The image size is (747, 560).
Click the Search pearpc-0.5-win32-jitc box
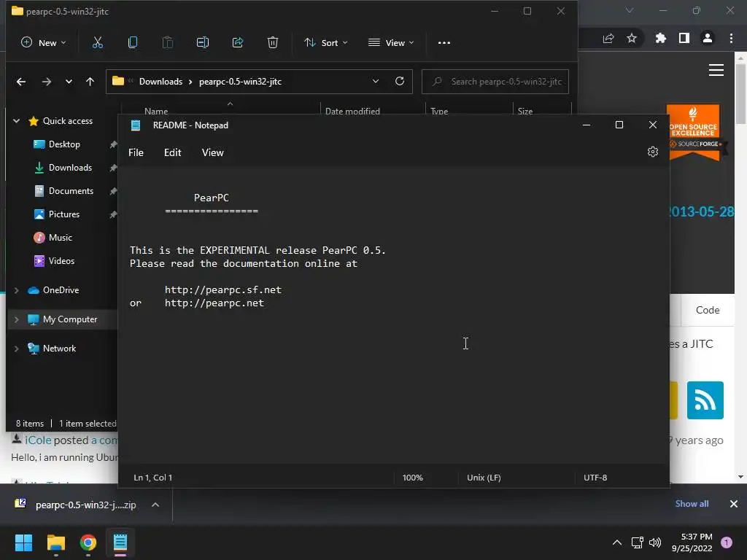point(495,82)
